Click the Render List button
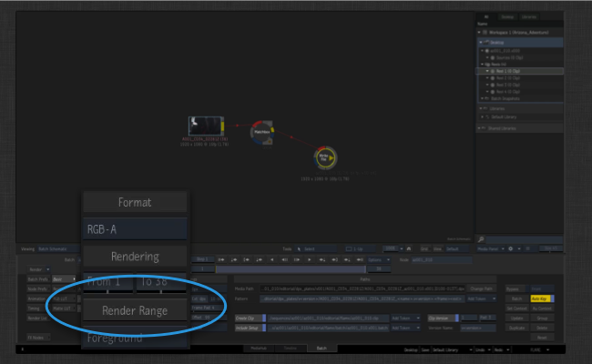 point(38,318)
